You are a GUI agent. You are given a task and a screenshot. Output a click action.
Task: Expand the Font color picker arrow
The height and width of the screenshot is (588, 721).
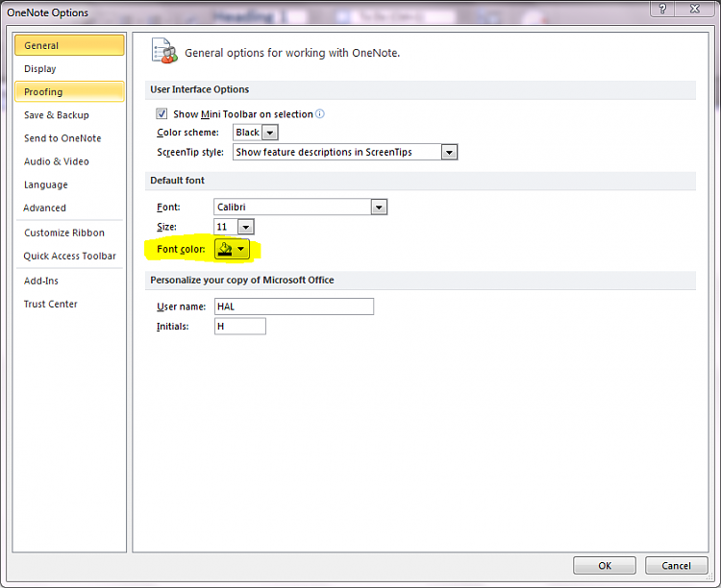point(241,249)
